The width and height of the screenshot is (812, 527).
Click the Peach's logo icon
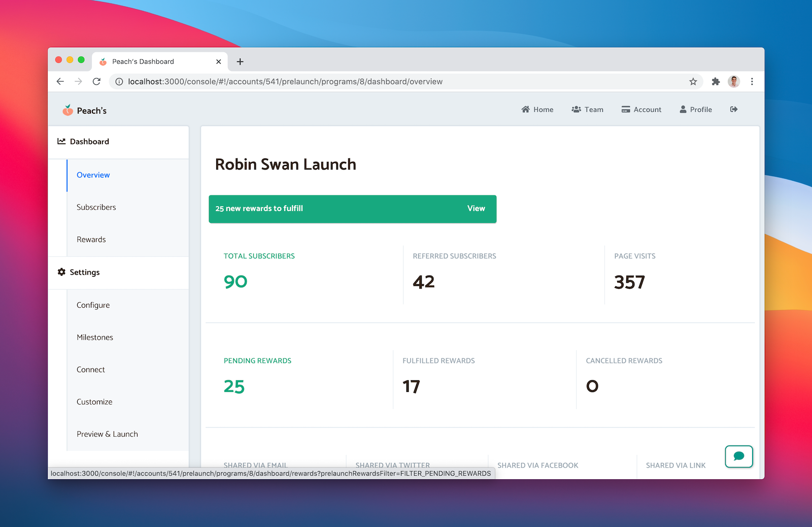pyautogui.click(x=67, y=110)
